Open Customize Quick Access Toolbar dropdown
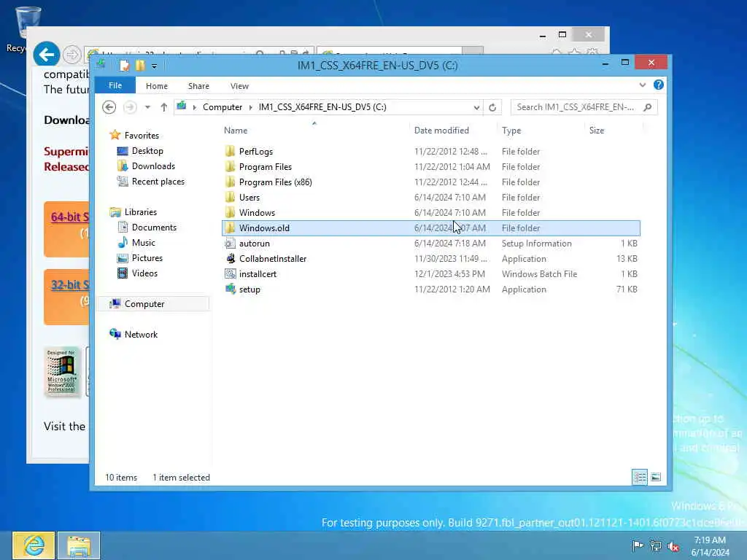The height and width of the screenshot is (560, 747). pos(154,66)
